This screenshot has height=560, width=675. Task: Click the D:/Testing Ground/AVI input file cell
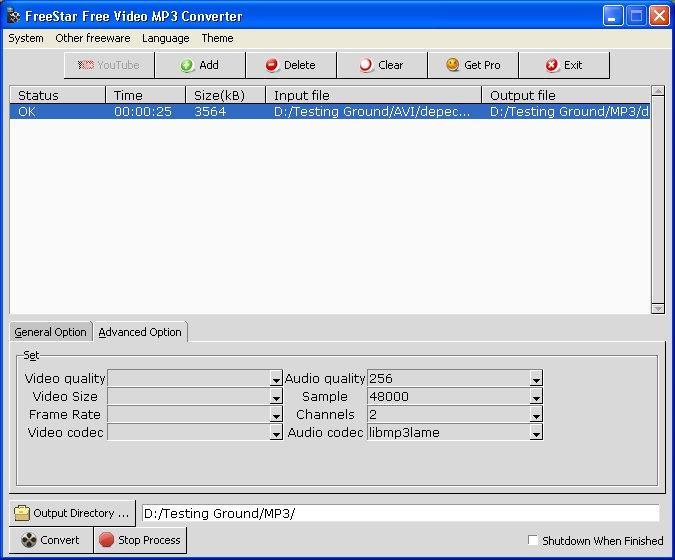click(x=374, y=112)
